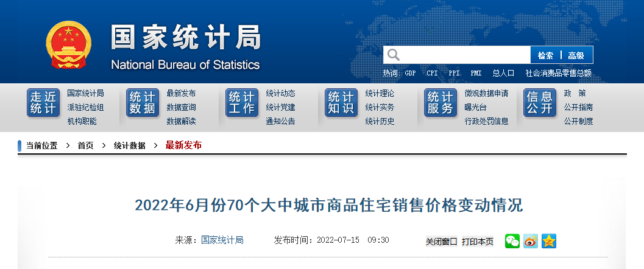
Task: Open the 统计工作 blue tile
Action: click(x=242, y=103)
